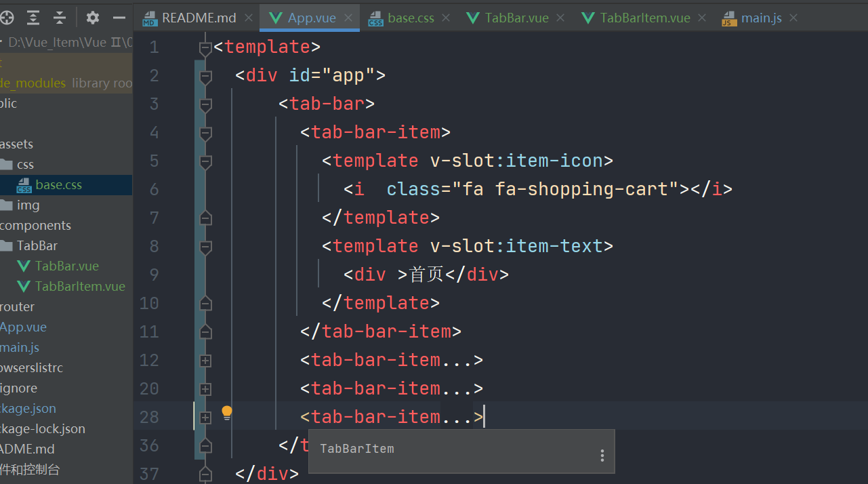Select node_modules library root entry
The image size is (868, 484).
pos(66,83)
